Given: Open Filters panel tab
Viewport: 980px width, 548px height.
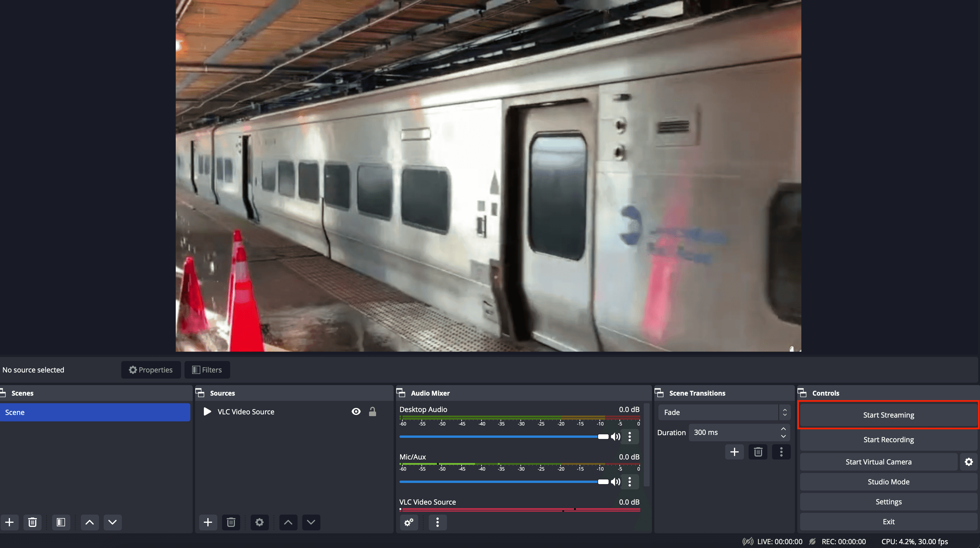Looking at the screenshot, I should pos(207,370).
